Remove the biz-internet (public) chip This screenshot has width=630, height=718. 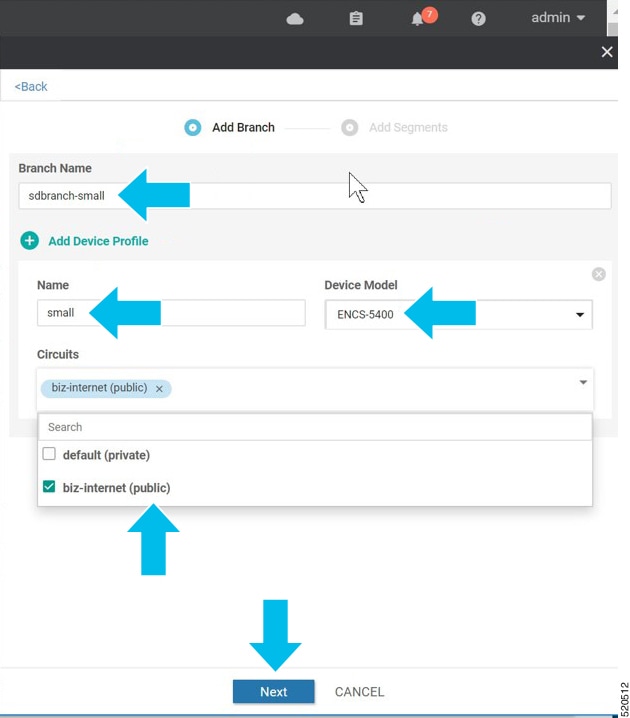[159, 389]
